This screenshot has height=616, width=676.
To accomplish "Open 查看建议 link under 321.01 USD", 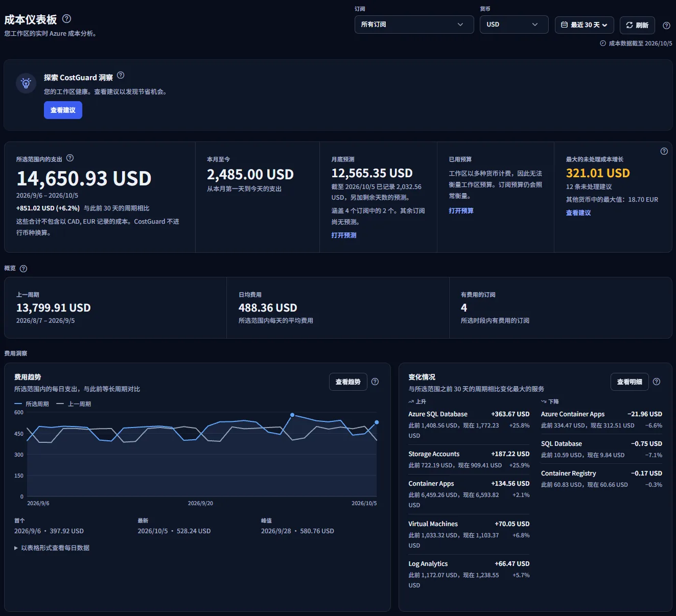I will coord(578,213).
